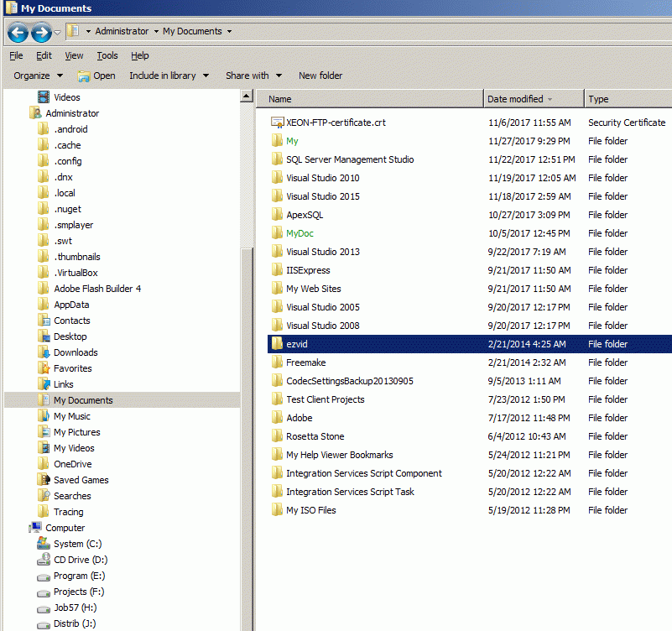Image resolution: width=672 pixels, height=631 pixels.
Task: Select Tracing folder in navigation tree
Action: (60, 512)
